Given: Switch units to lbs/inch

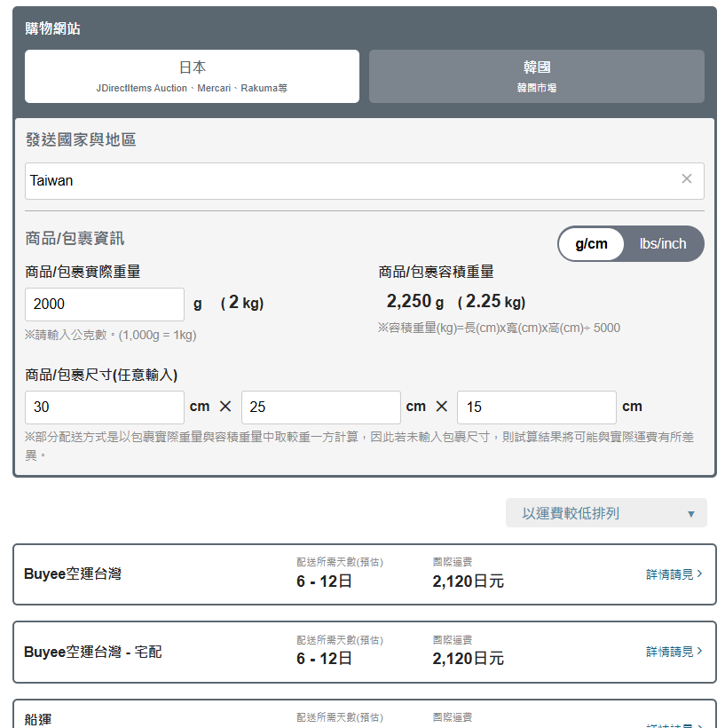Looking at the screenshot, I should coord(662,244).
